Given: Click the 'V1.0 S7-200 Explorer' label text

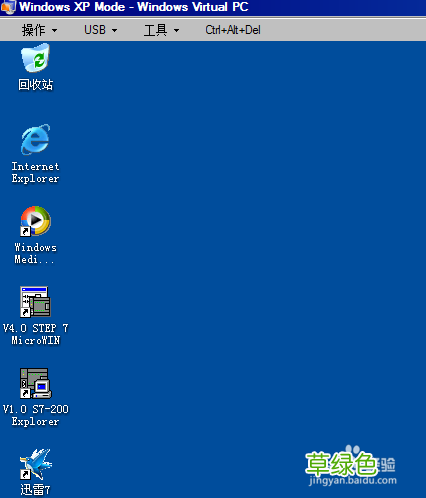Looking at the screenshot, I should tap(35, 415).
